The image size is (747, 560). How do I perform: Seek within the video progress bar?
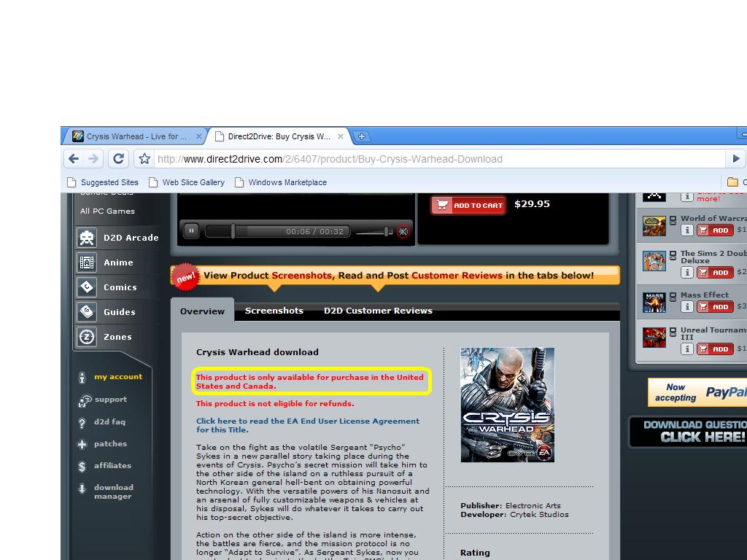[x=277, y=231]
